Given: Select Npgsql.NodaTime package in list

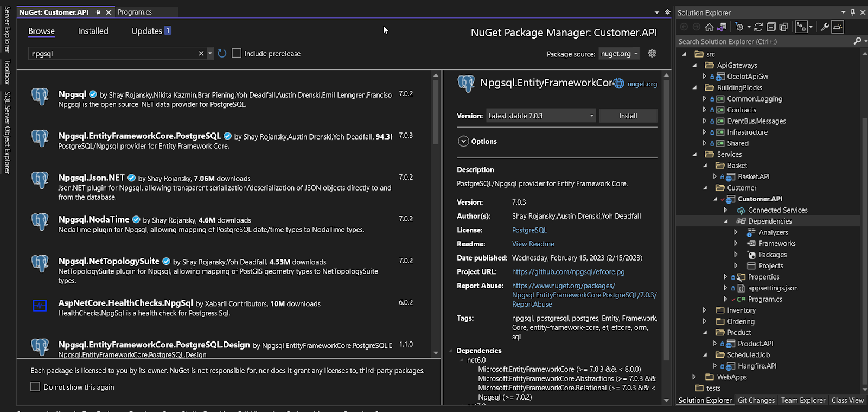Looking at the screenshot, I should point(224,224).
